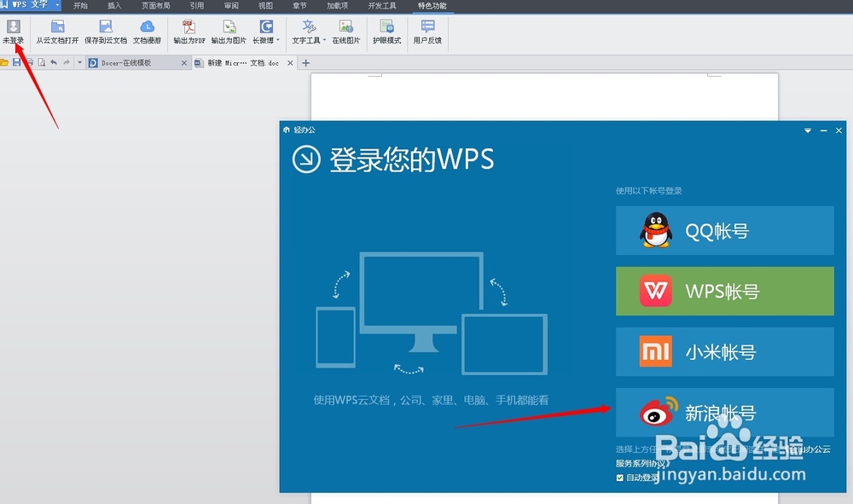This screenshot has width=853, height=504.
Task: Enable 护眼模式 eye protection mode
Action: pos(386,32)
